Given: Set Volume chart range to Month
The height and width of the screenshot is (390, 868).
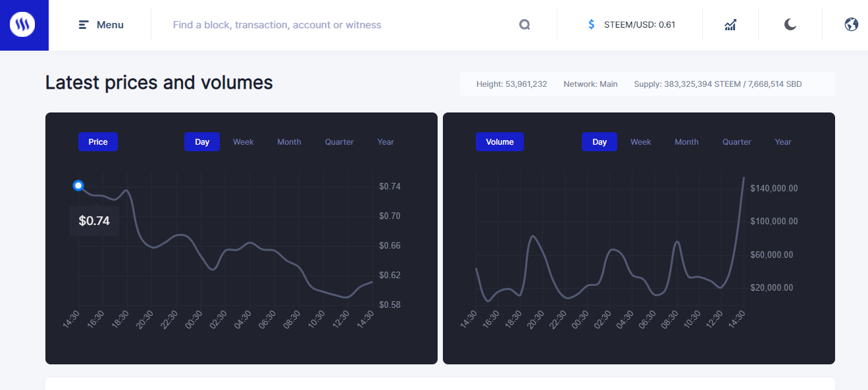Looking at the screenshot, I should (x=686, y=142).
